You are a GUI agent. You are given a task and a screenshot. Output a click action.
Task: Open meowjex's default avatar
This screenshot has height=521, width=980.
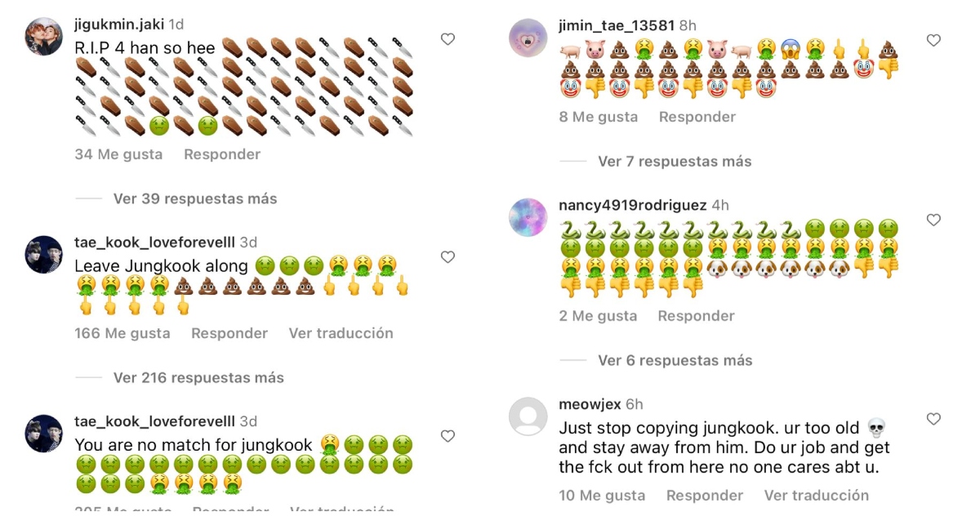(x=528, y=416)
